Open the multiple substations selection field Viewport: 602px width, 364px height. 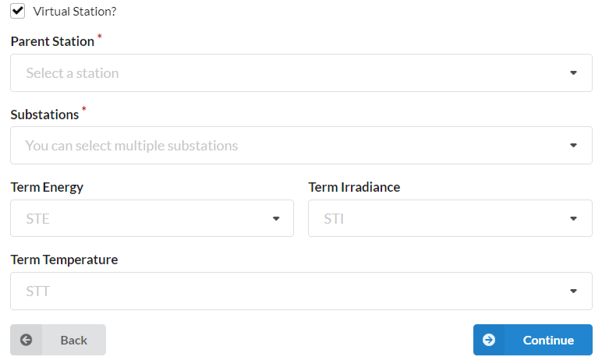[x=301, y=146]
